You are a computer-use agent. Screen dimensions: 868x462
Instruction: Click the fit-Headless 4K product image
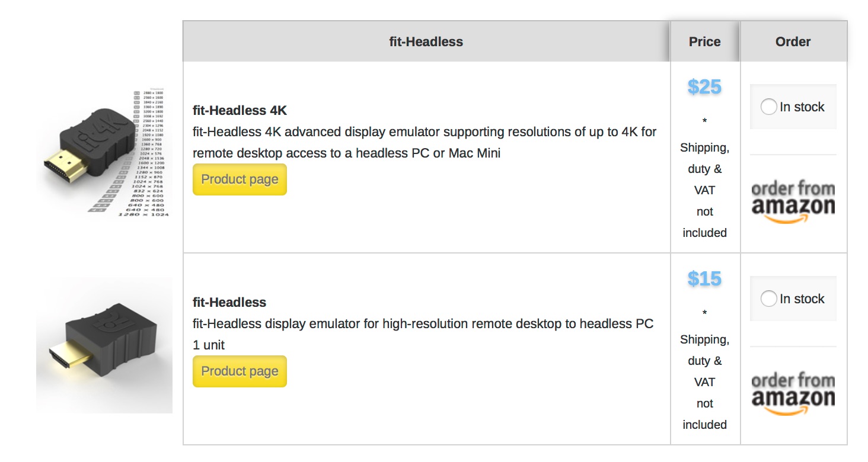(x=104, y=153)
